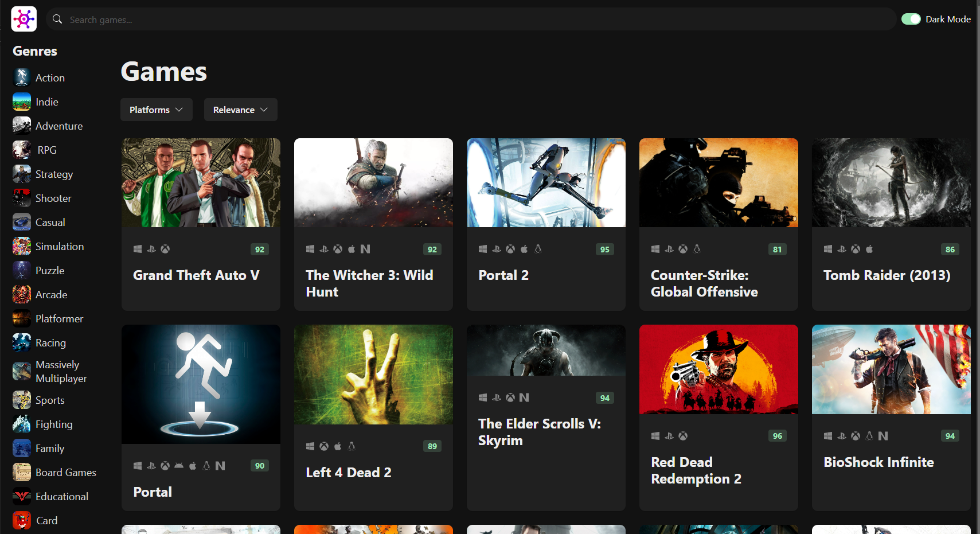
Task: Click the Fighting genre icon
Action: pyautogui.click(x=22, y=424)
